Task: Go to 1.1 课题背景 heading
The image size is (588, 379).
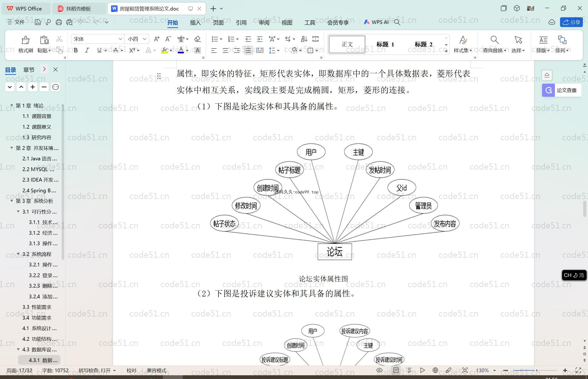Action: 37,116
